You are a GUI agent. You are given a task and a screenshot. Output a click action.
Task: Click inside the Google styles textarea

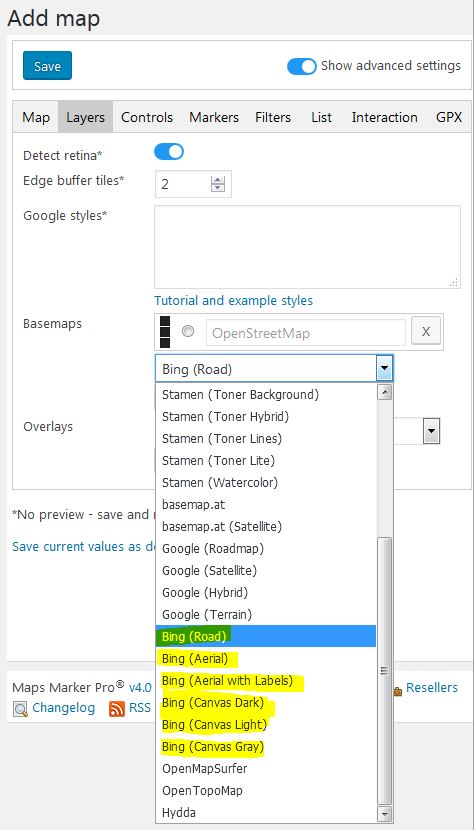[307, 247]
